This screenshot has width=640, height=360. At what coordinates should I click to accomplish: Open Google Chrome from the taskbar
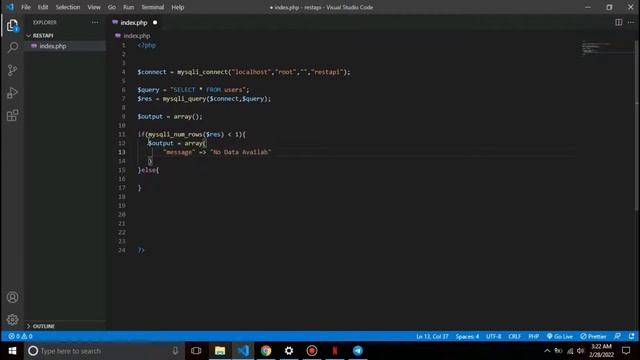pyautogui.click(x=266, y=351)
